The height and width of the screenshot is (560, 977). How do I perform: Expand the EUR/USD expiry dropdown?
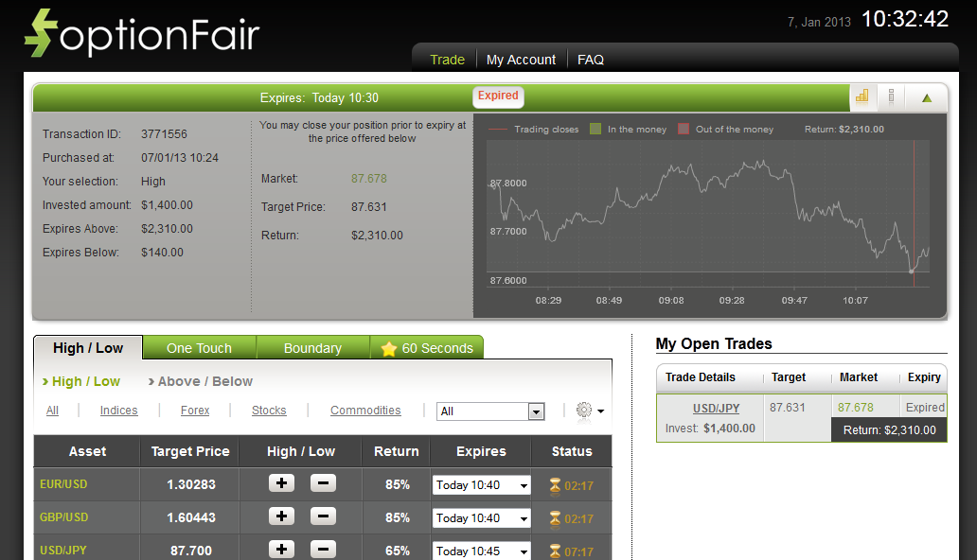481,485
